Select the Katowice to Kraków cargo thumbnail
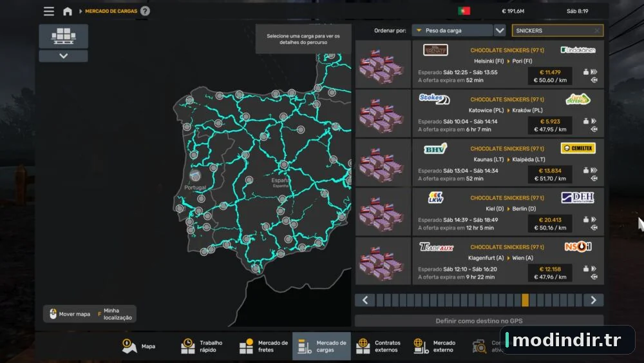The width and height of the screenshot is (644, 363). tap(383, 113)
